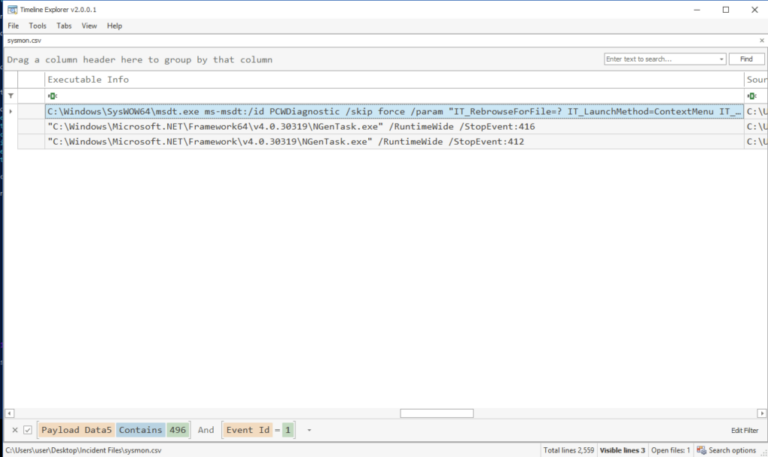Click the search text input field
The width and height of the screenshot is (768, 457).
[660, 60]
